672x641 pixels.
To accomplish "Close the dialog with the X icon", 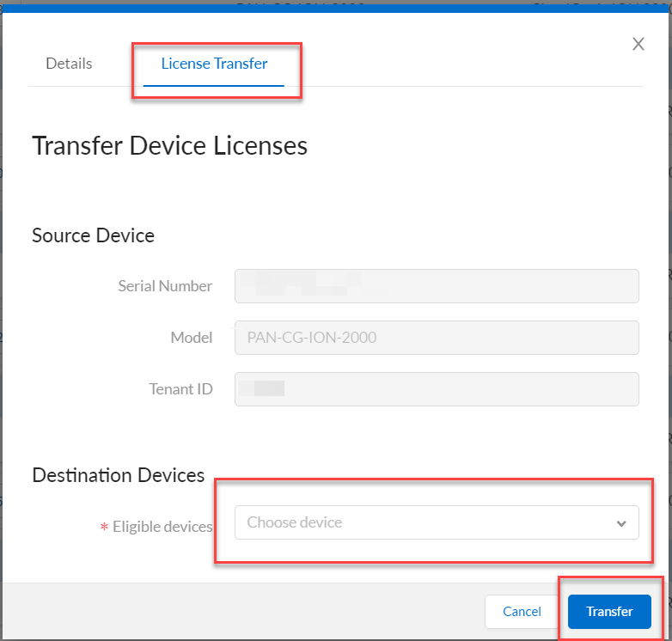I will click(x=638, y=44).
